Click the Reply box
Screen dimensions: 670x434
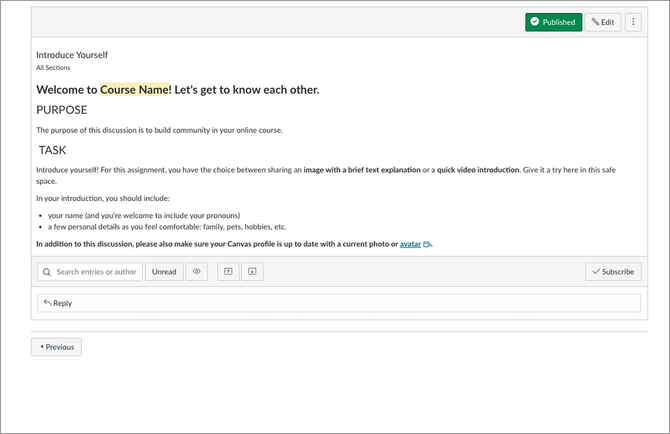[x=340, y=303]
